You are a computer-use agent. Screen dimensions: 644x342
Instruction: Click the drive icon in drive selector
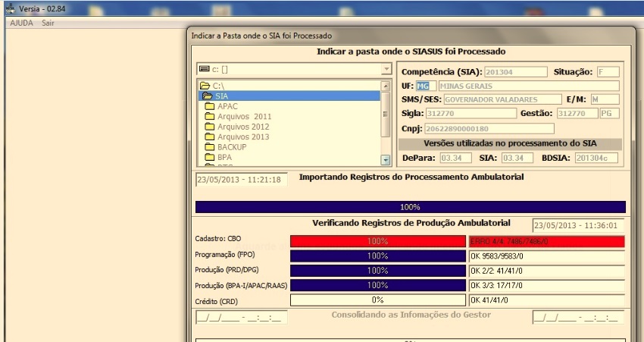204,69
